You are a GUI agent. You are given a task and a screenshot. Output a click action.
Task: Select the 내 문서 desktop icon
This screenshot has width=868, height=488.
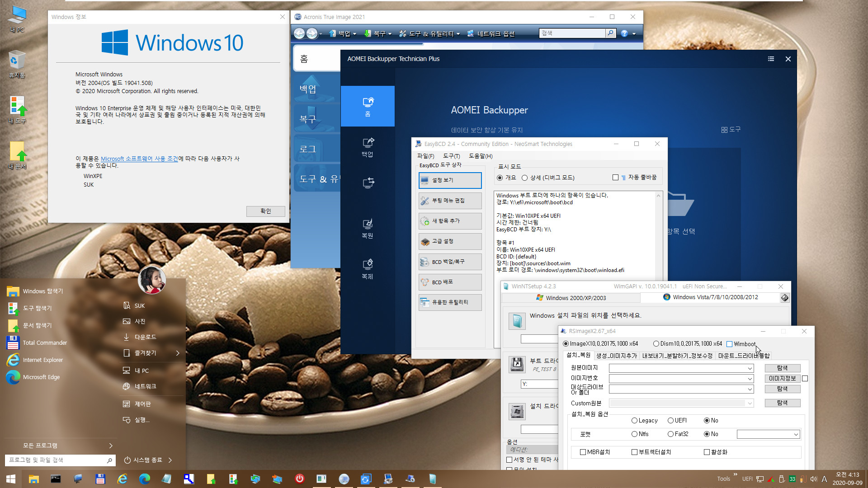[17, 155]
